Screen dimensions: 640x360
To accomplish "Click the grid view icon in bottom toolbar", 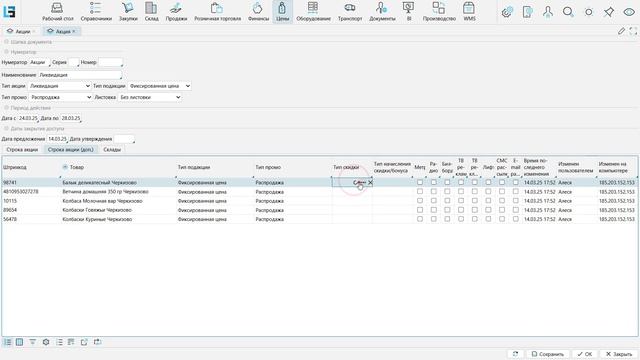I will click(x=19, y=342).
